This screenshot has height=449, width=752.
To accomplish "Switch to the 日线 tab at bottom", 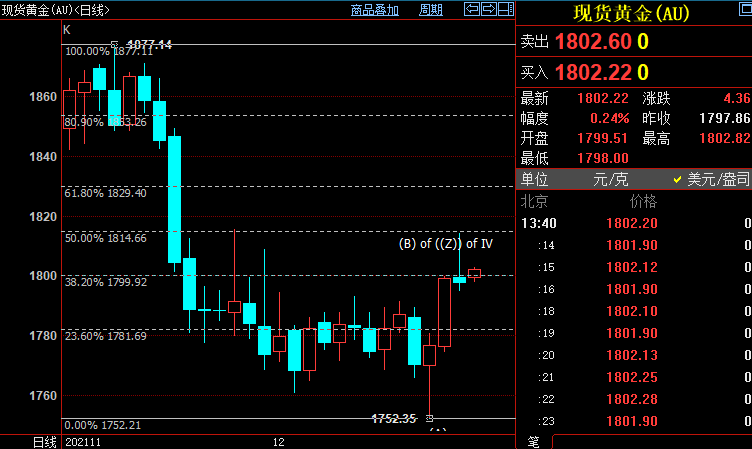I will (44, 441).
